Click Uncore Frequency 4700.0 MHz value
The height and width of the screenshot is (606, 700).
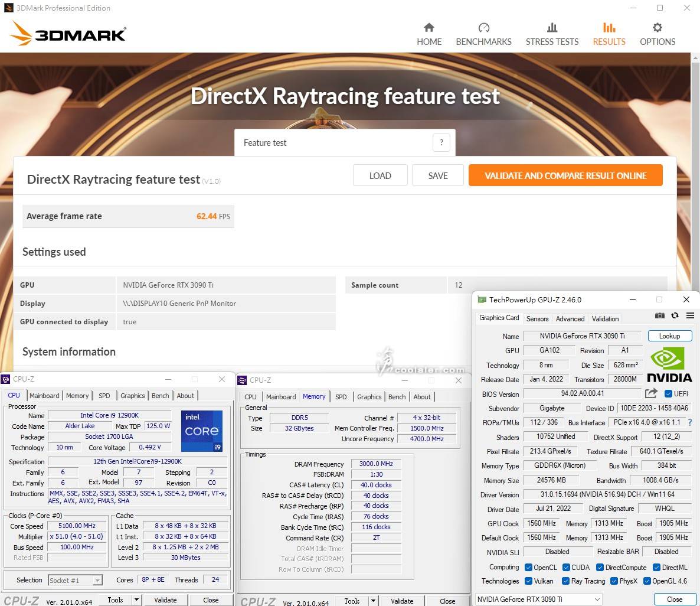(x=426, y=439)
